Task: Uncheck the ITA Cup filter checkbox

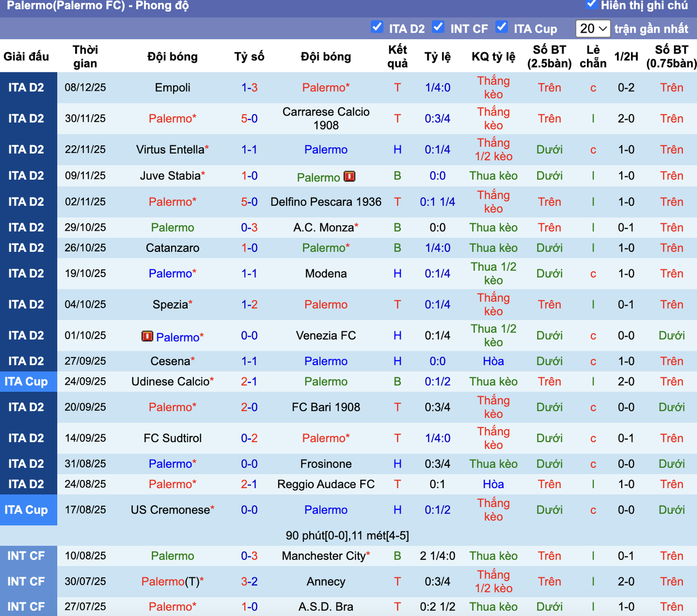Action: (502, 27)
